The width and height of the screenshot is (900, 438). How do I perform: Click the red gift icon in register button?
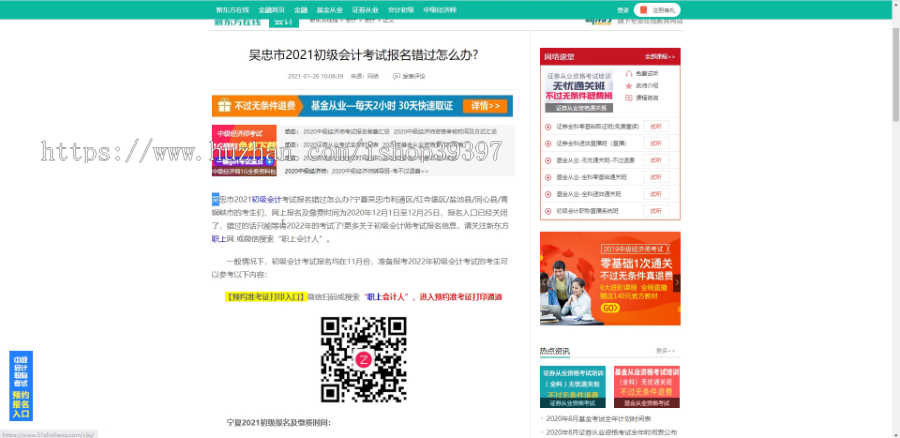coord(643,10)
